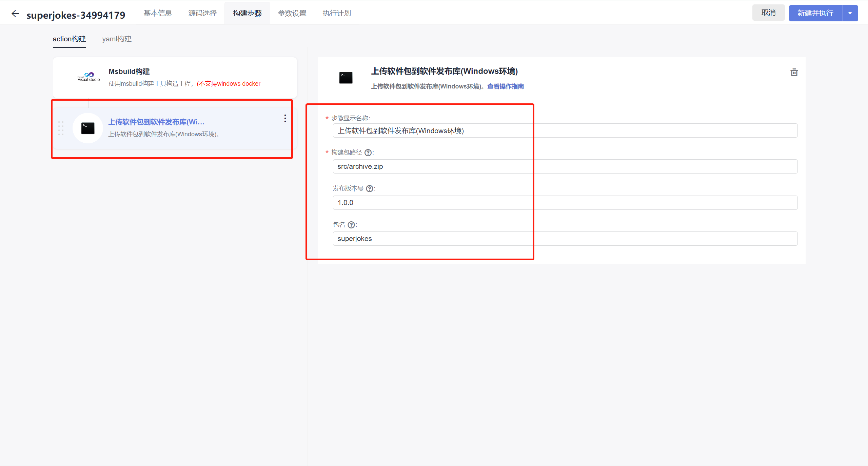Expand the 新建并执行 dropdown arrow
The height and width of the screenshot is (466, 868).
[850, 13]
